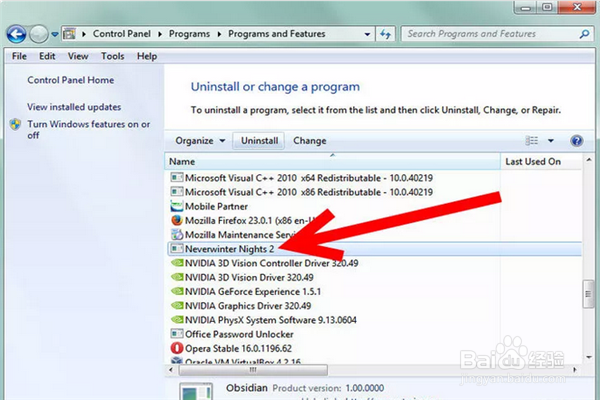Refresh the Programs and Features view
The height and width of the screenshot is (400, 600).
[x=385, y=34]
